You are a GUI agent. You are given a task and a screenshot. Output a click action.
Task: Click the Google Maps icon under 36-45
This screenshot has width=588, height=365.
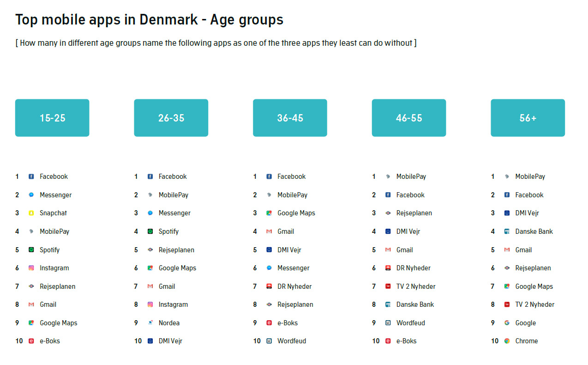tap(269, 213)
